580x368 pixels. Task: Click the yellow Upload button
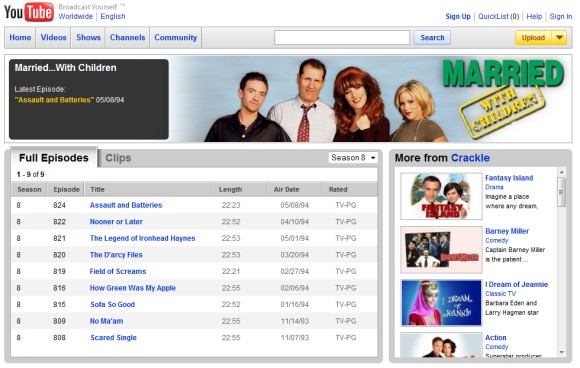pos(533,37)
